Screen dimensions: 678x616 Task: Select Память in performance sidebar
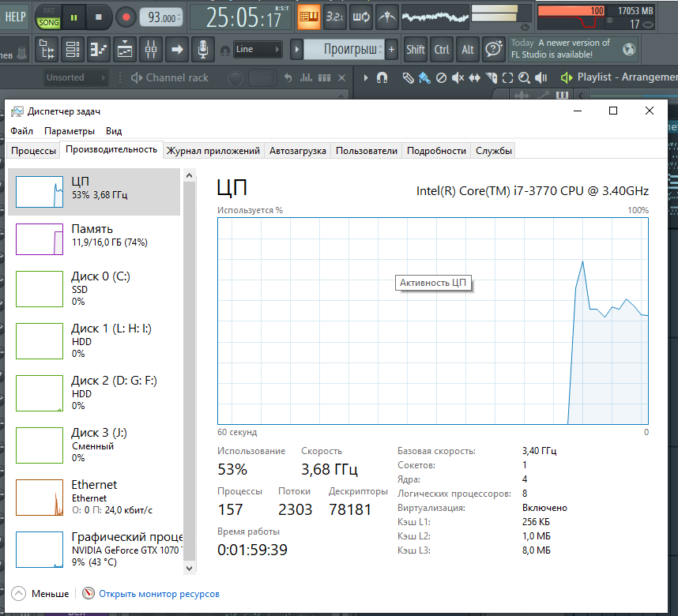(94, 239)
